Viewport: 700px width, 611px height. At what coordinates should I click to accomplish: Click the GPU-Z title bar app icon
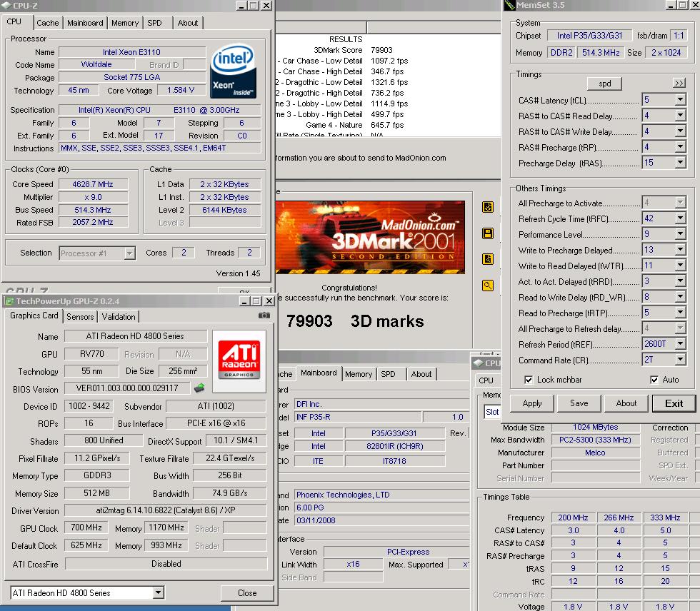pyautogui.click(x=9, y=301)
